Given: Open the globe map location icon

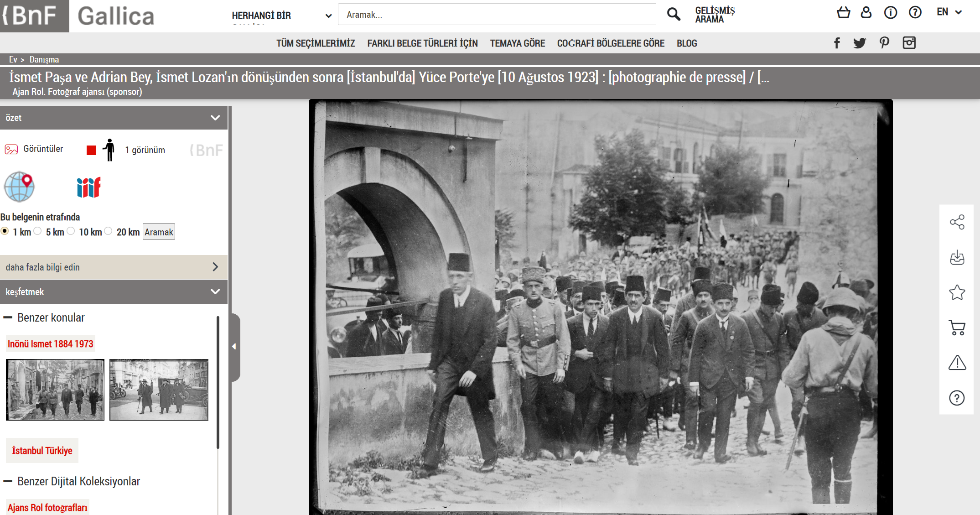Looking at the screenshot, I should (x=19, y=187).
